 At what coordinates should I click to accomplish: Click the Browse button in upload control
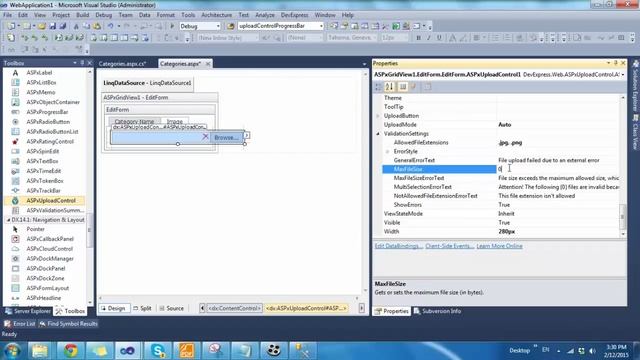click(x=226, y=138)
